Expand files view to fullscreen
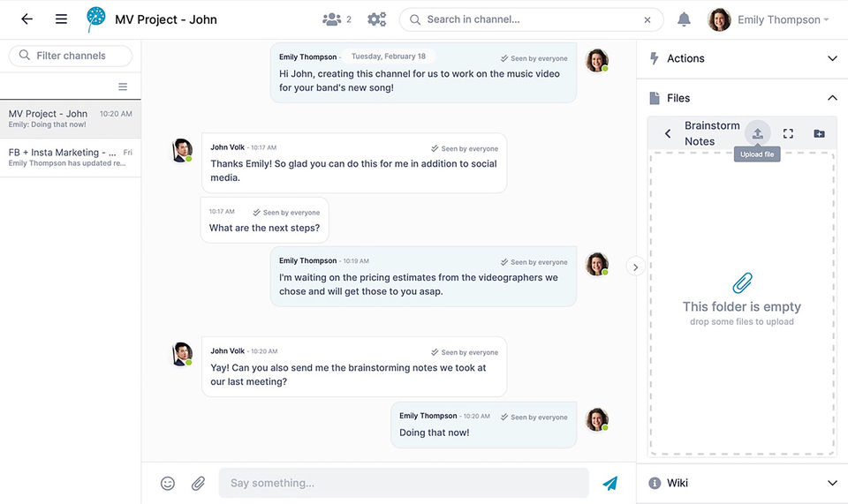Image resolution: width=848 pixels, height=504 pixels. 788,133
